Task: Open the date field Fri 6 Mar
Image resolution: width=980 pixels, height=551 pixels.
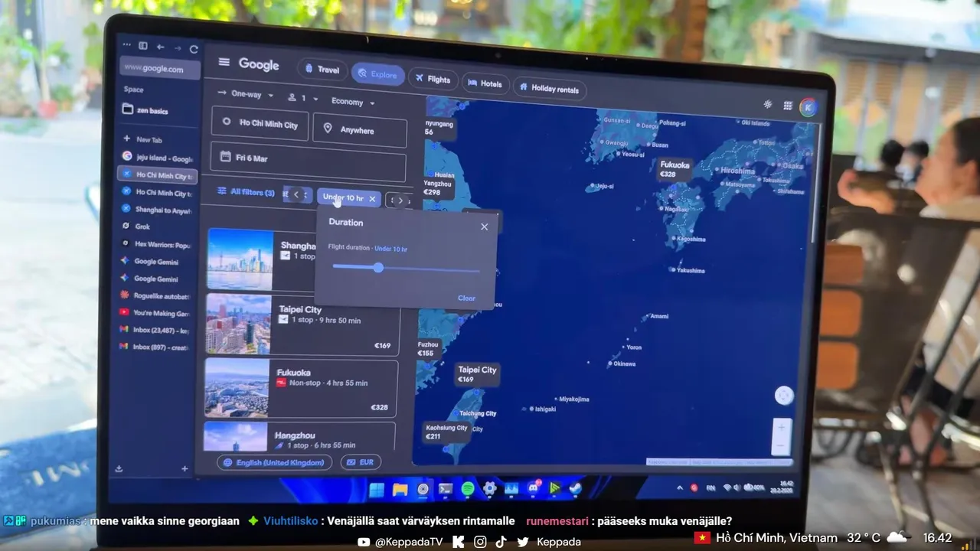Action: coord(308,162)
